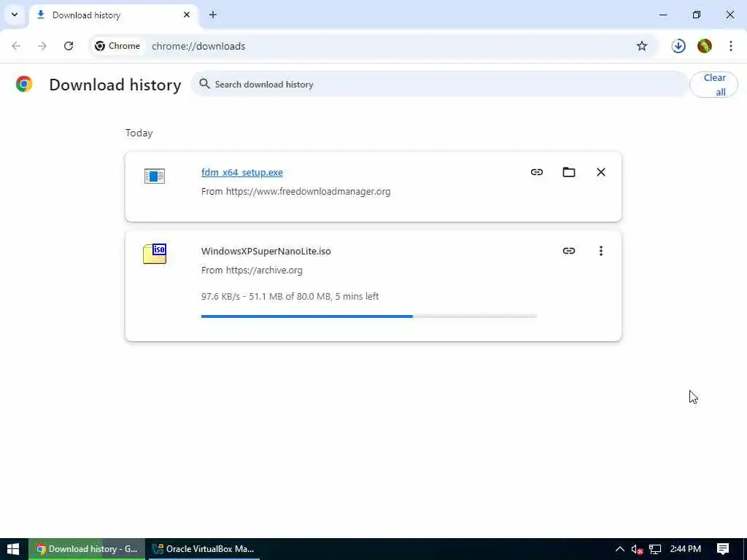Click the muted volume tray icon

click(637, 549)
